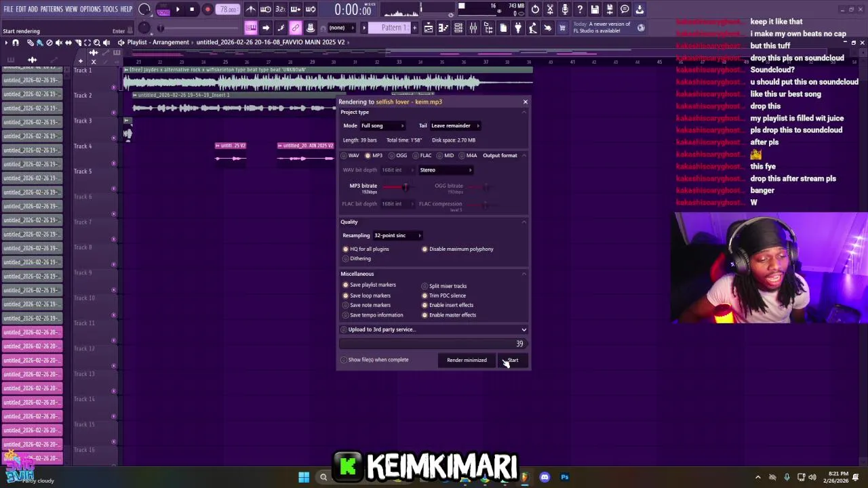Click the save project floppy icon

pyautogui.click(x=595, y=9)
